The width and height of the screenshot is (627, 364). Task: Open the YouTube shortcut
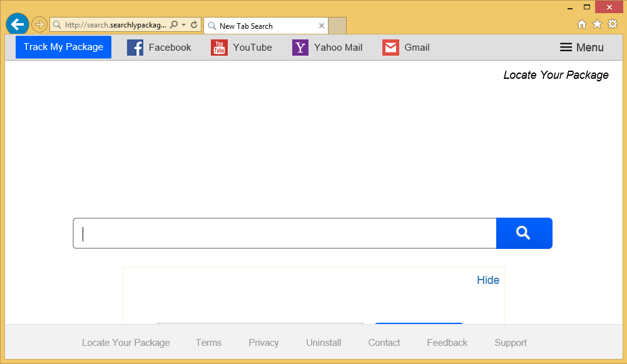click(x=242, y=48)
